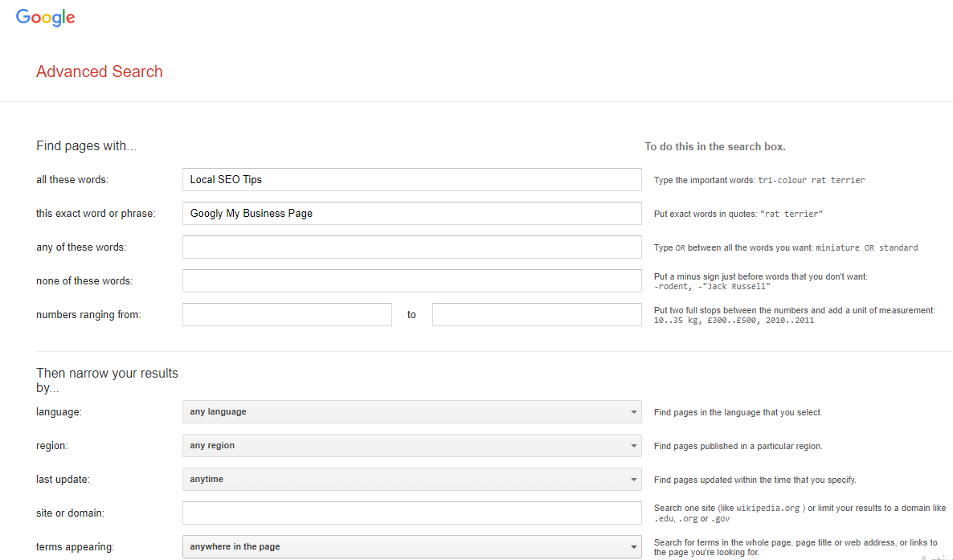The width and height of the screenshot is (953, 560).
Task: Click the 'Find pages with...' heading
Action: (86, 146)
